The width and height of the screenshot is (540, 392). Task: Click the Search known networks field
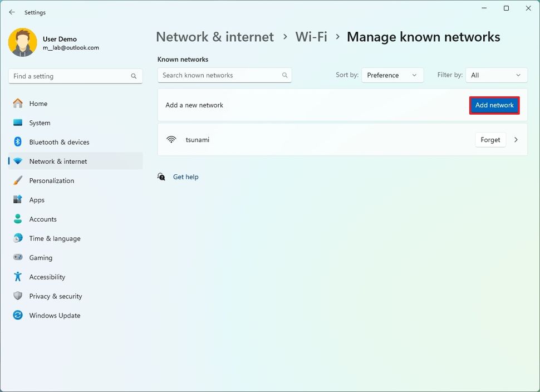tap(224, 75)
